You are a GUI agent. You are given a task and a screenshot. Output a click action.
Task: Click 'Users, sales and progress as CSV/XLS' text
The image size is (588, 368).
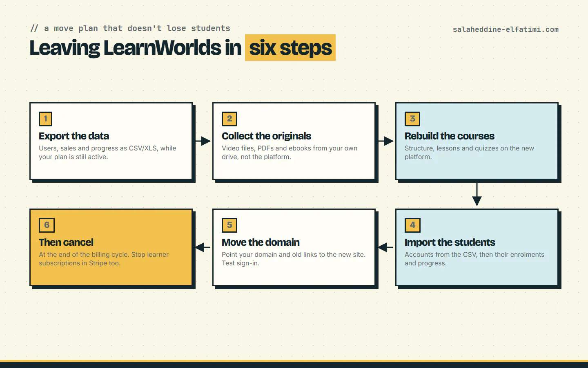pyautogui.click(x=98, y=148)
